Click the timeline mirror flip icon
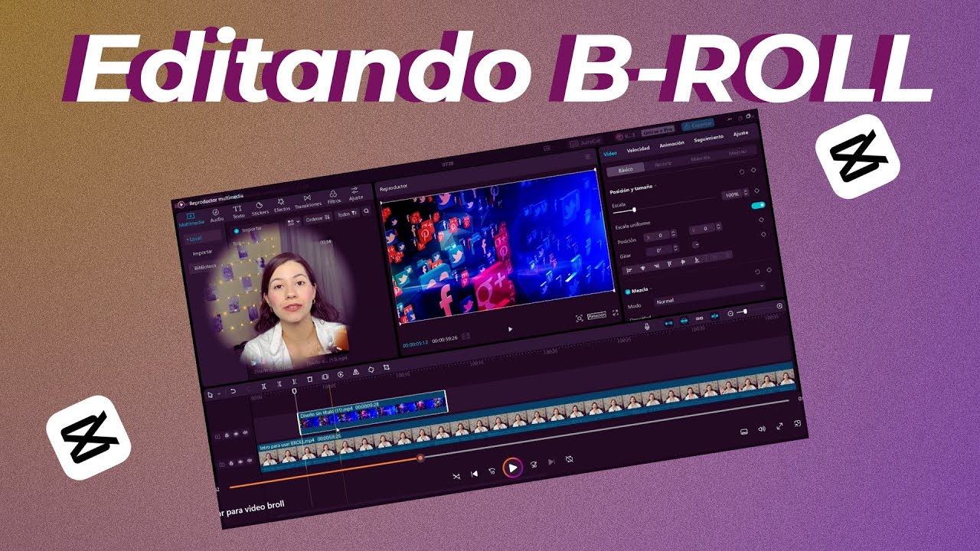Screen dimensions: 980x551 pos(355,372)
